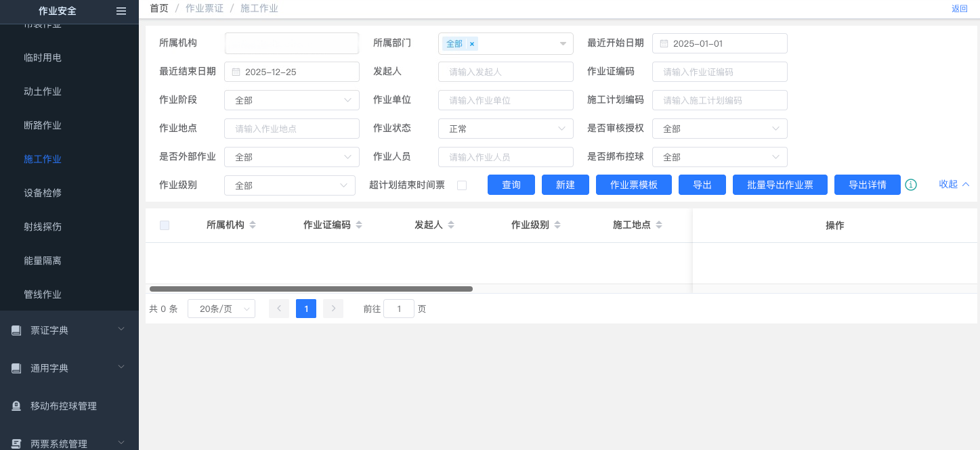980x450 pixels.
Task: Open the 作业阶段 dropdown
Action: point(291,100)
